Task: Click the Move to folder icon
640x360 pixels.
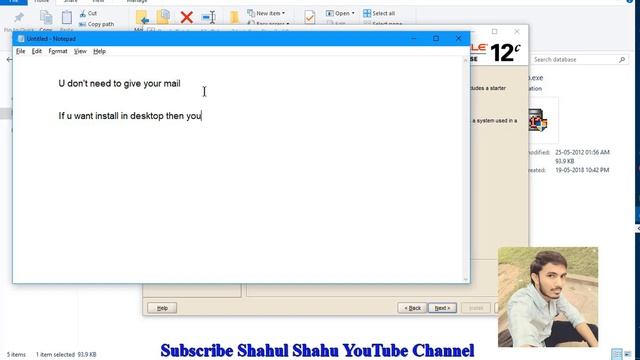Action: click(142, 18)
